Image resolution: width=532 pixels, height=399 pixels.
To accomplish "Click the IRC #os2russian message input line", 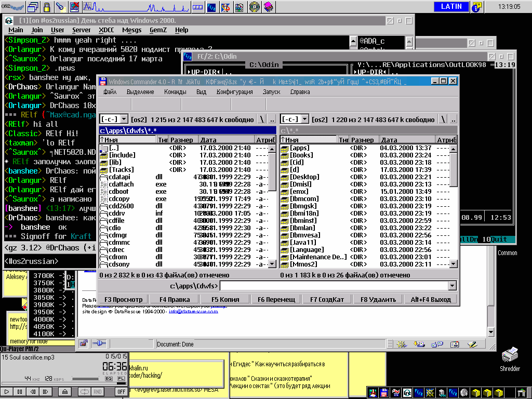I will [50, 261].
